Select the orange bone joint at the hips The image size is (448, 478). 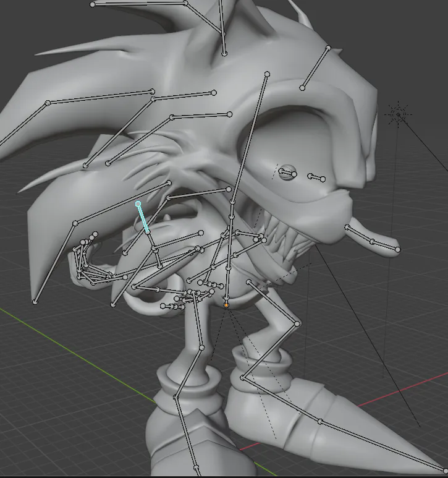(x=226, y=305)
